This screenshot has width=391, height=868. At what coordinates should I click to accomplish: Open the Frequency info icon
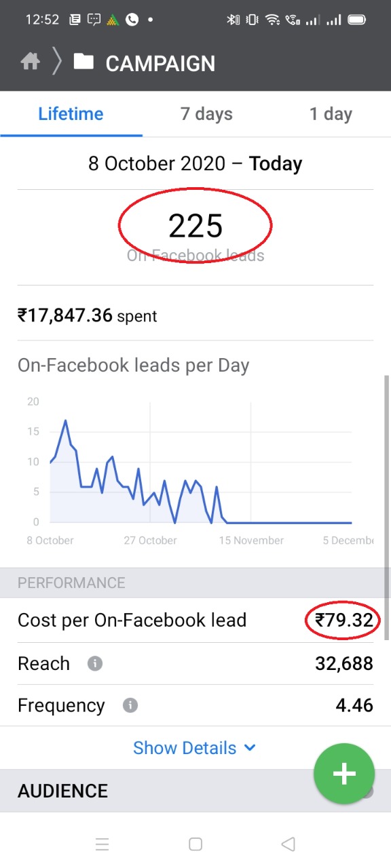click(x=130, y=705)
